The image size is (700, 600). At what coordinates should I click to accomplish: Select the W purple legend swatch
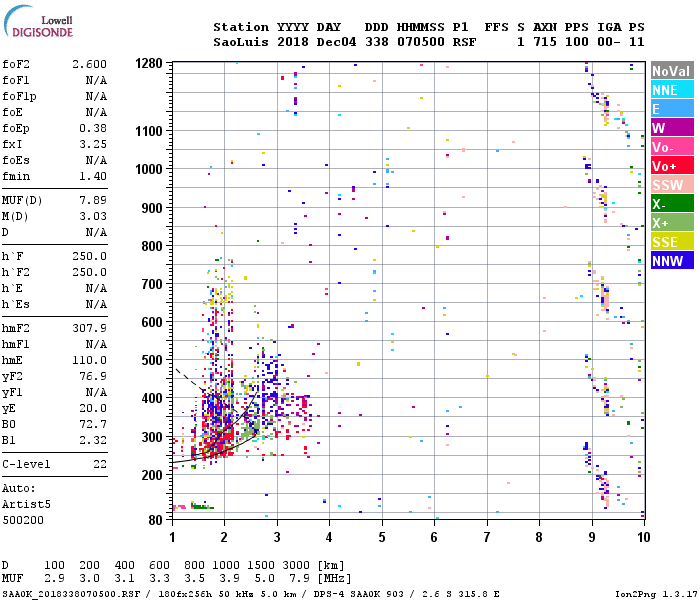coord(672,128)
